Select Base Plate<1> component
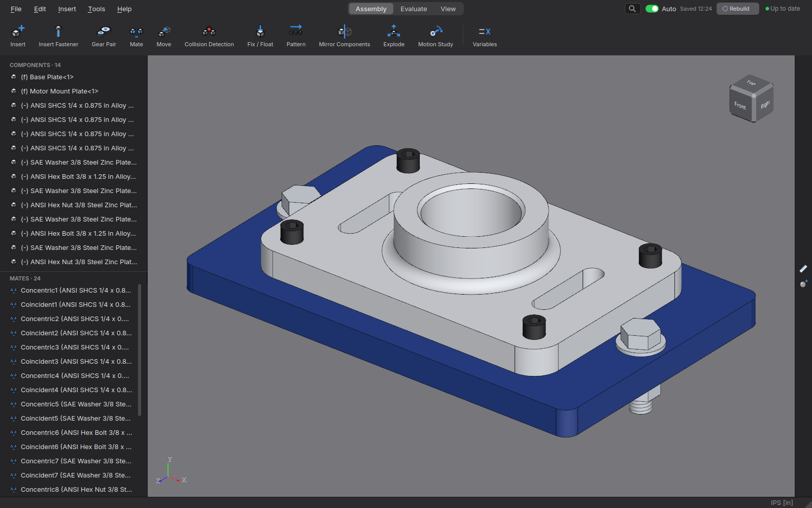Viewport: 812px width, 508px height. click(74, 77)
